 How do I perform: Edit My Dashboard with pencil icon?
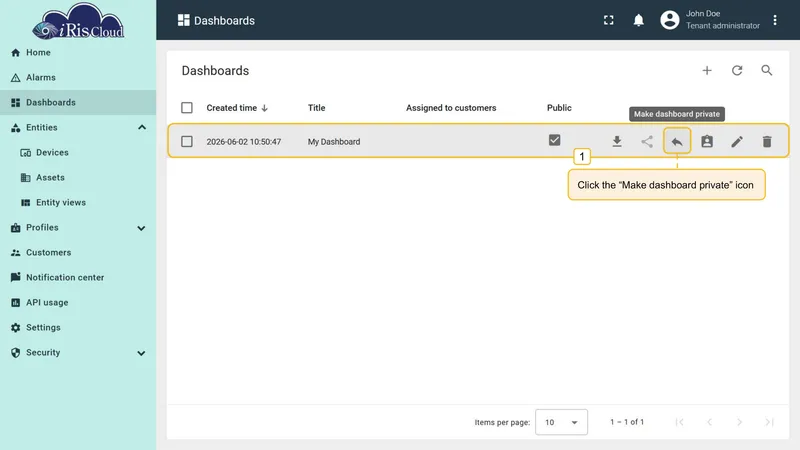(x=737, y=141)
